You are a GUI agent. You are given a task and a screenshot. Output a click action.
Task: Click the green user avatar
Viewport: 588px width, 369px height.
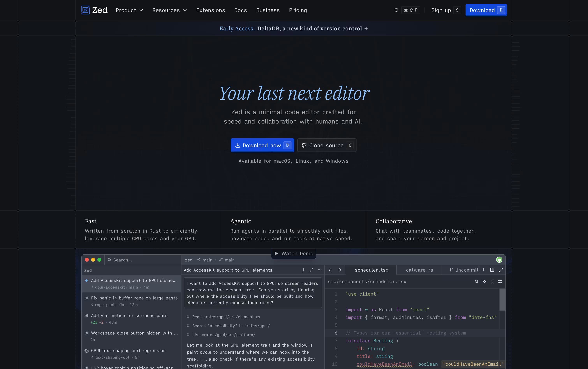(499, 260)
